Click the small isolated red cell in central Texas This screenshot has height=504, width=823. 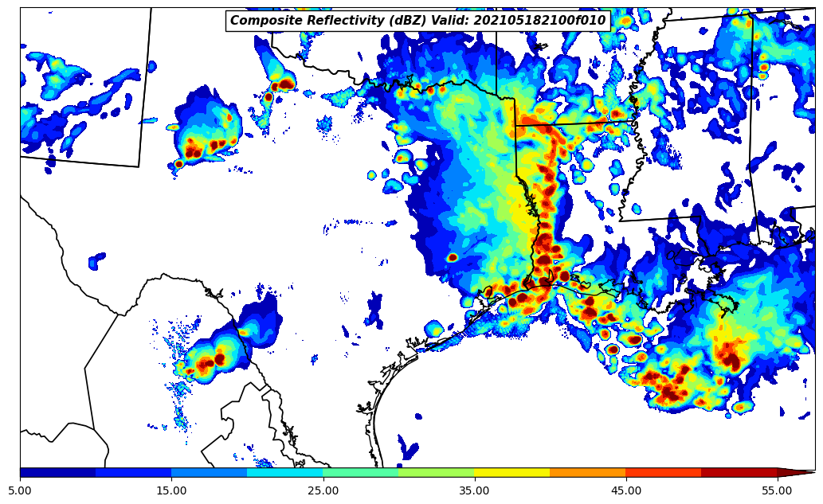(x=452, y=257)
